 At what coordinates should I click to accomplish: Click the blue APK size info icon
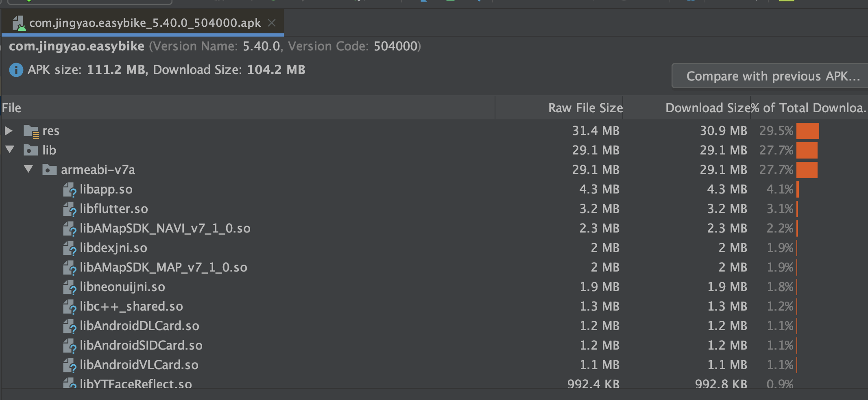point(16,70)
